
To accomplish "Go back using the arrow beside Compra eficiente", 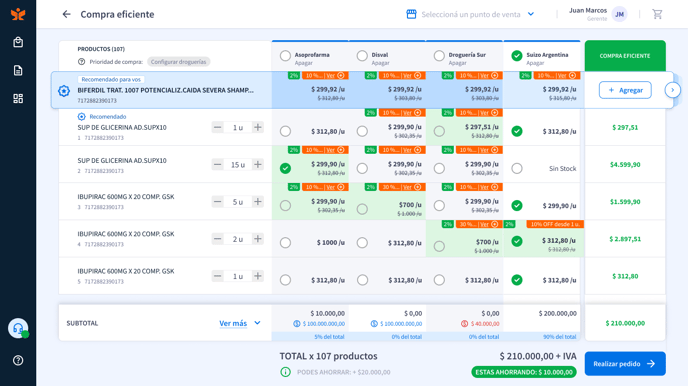I will click(x=66, y=14).
